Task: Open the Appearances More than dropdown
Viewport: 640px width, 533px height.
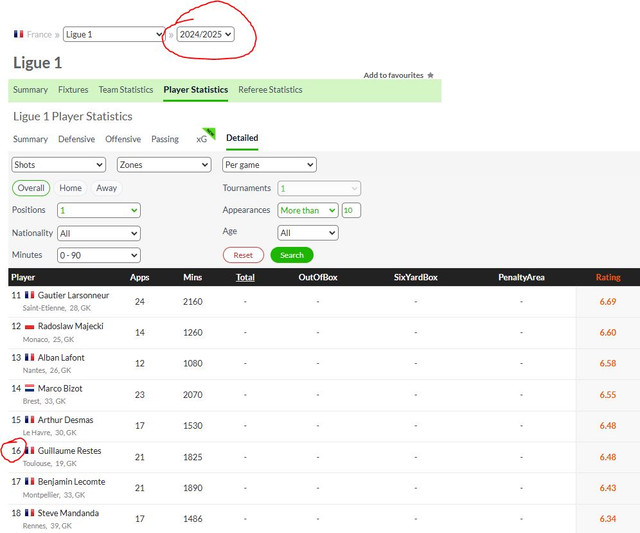Action: [308, 210]
